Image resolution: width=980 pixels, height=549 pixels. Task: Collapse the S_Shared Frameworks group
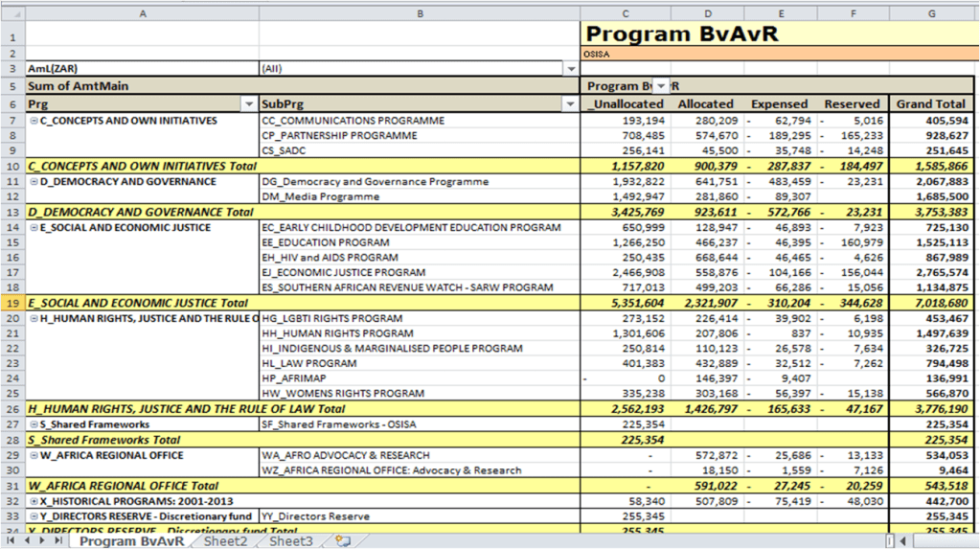pos(34,424)
